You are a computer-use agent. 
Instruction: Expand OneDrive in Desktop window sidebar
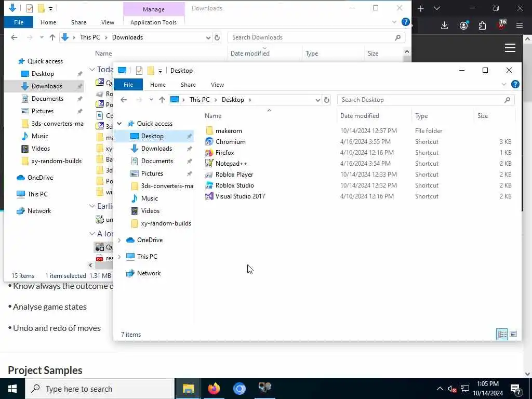(119, 240)
